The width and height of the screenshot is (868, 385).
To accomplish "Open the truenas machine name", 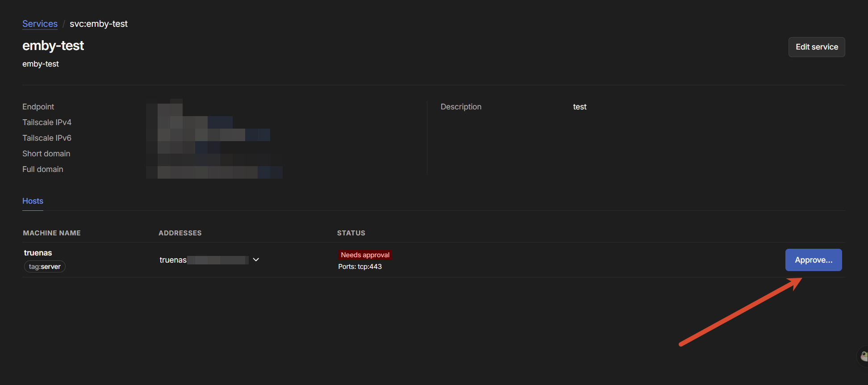I will [x=38, y=253].
